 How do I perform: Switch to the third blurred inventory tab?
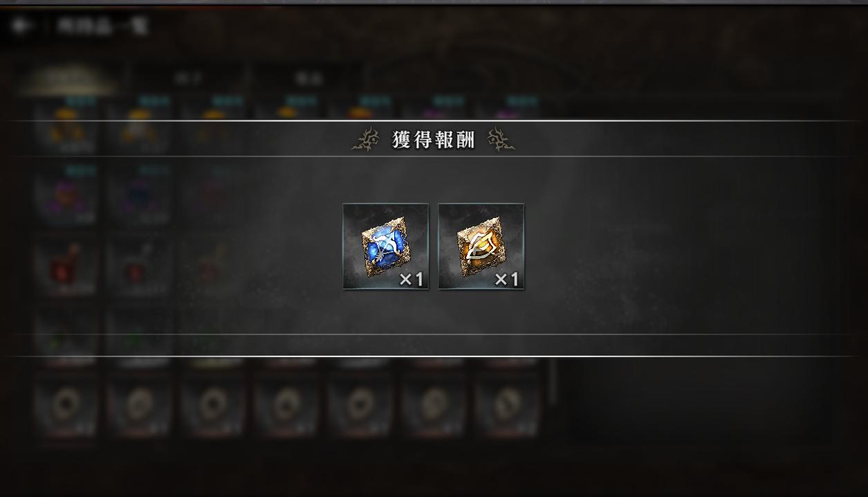point(309,78)
